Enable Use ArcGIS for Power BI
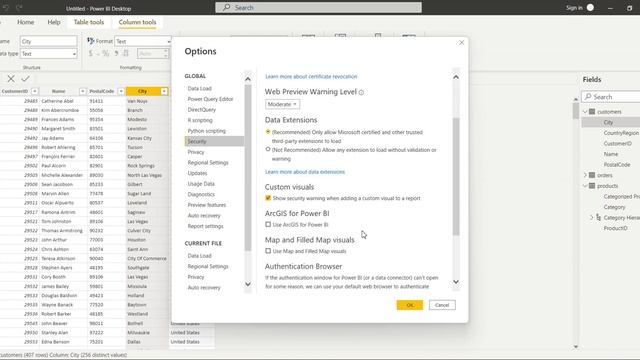 click(x=268, y=224)
